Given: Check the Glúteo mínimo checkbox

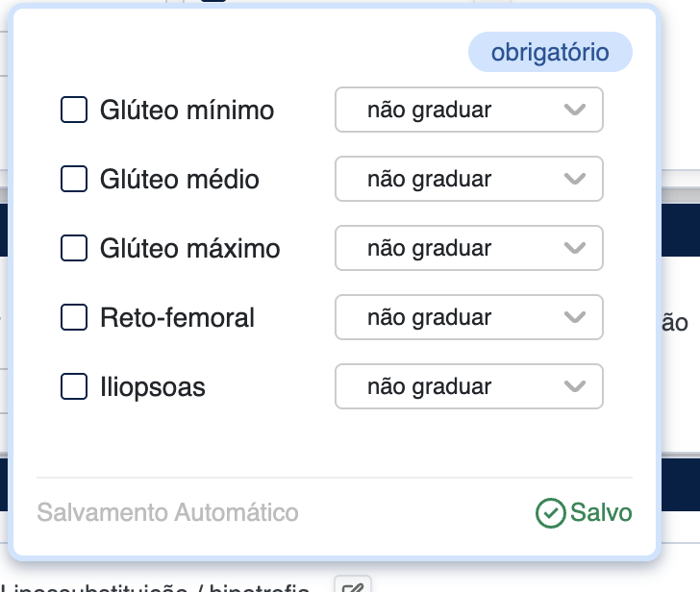Looking at the screenshot, I should 74,110.
